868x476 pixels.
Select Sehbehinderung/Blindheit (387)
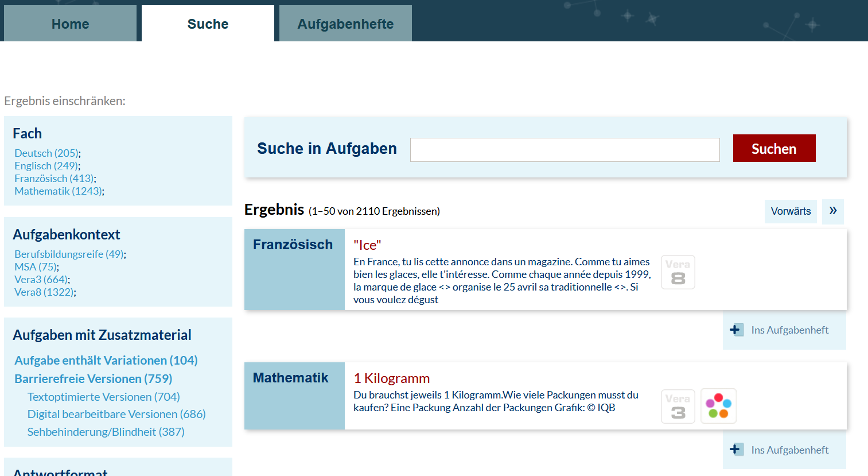click(x=106, y=432)
